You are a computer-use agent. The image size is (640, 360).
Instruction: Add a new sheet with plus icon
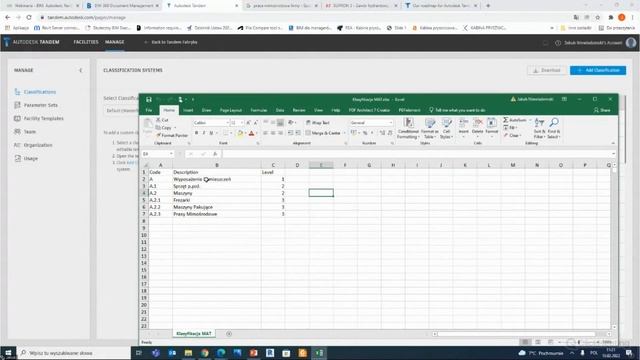(229, 334)
